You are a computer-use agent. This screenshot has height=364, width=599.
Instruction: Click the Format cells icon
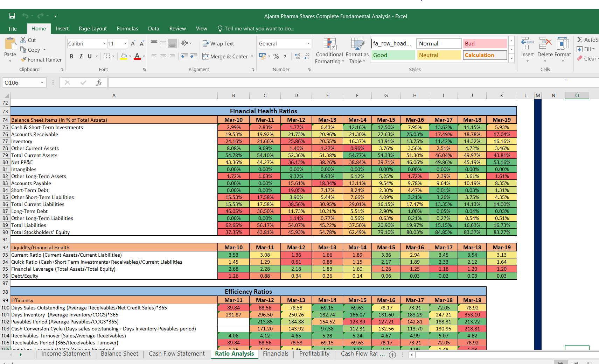click(x=563, y=44)
